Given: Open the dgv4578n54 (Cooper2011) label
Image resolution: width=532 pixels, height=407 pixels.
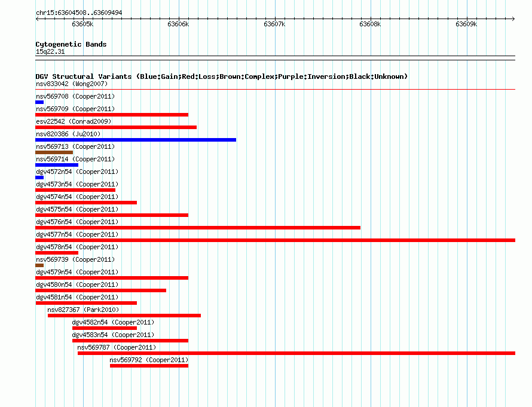Looking at the screenshot, I should tap(77, 247).
